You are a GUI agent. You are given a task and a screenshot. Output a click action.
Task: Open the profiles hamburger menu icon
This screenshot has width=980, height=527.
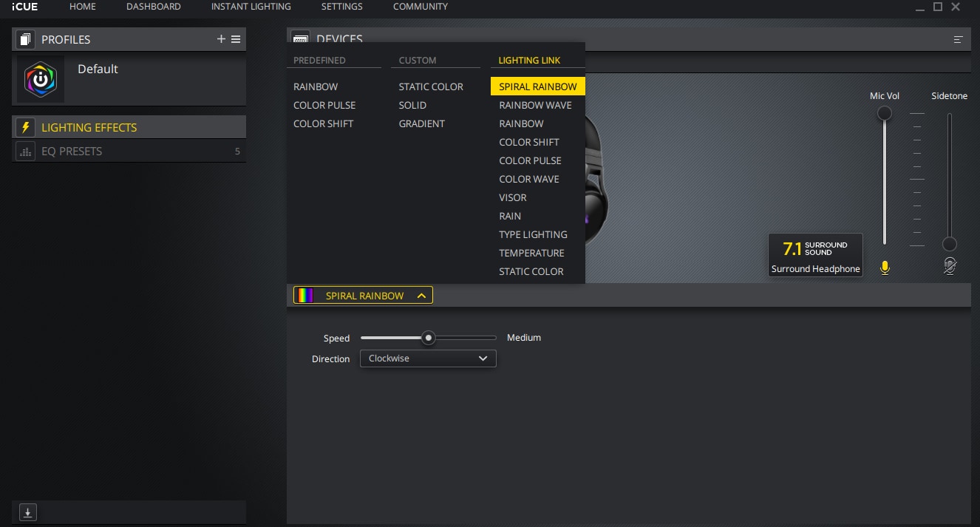click(236, 39)
